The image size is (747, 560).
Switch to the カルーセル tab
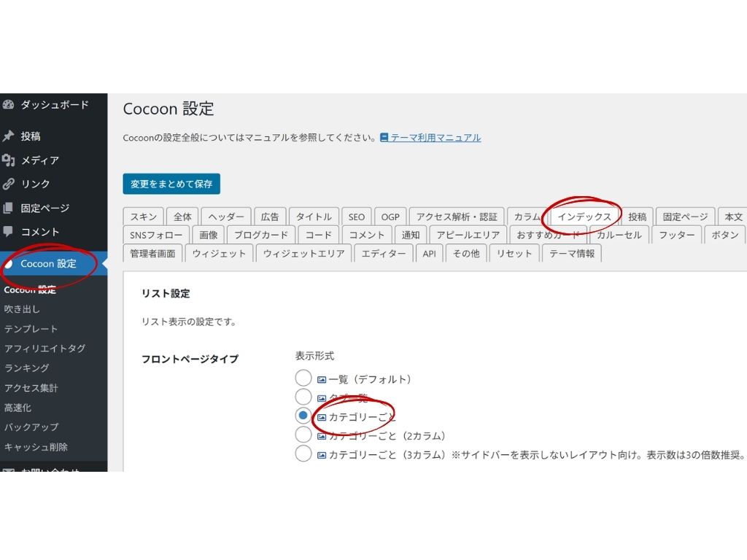click(619, 236)
